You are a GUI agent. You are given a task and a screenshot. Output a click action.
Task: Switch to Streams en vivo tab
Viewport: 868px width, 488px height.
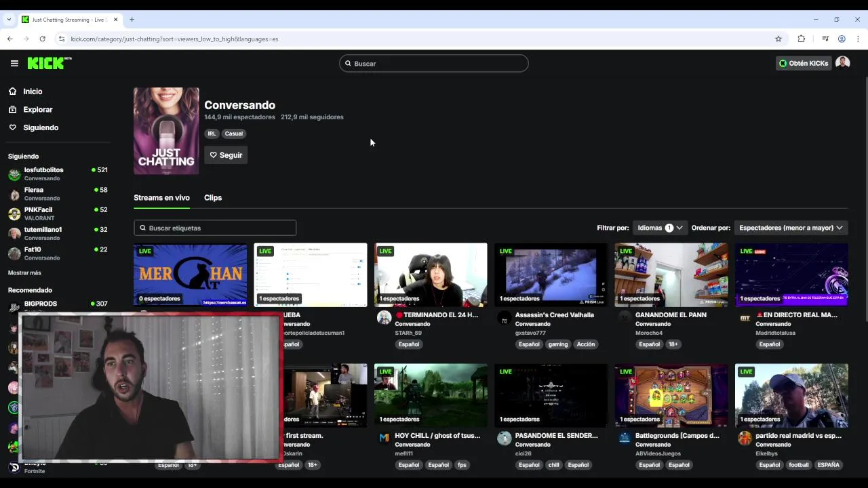161,198
